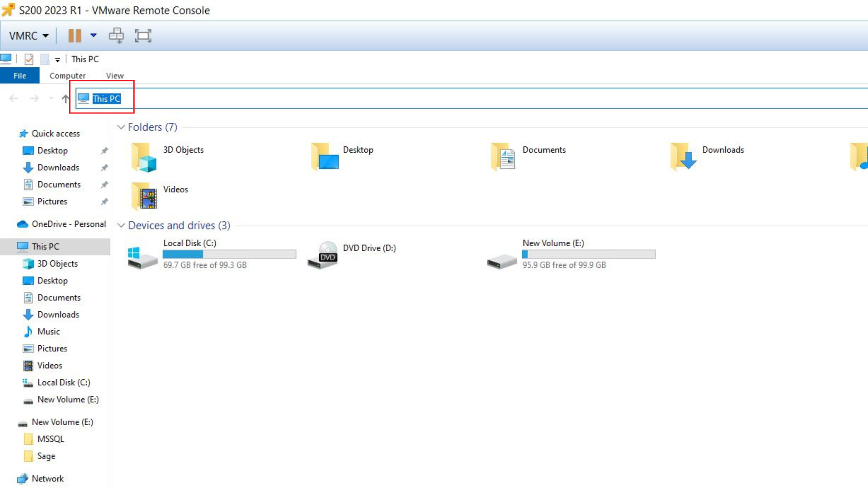Click the This PC address bar field
This screenshot has width=868, height=488.
point(471,99)
